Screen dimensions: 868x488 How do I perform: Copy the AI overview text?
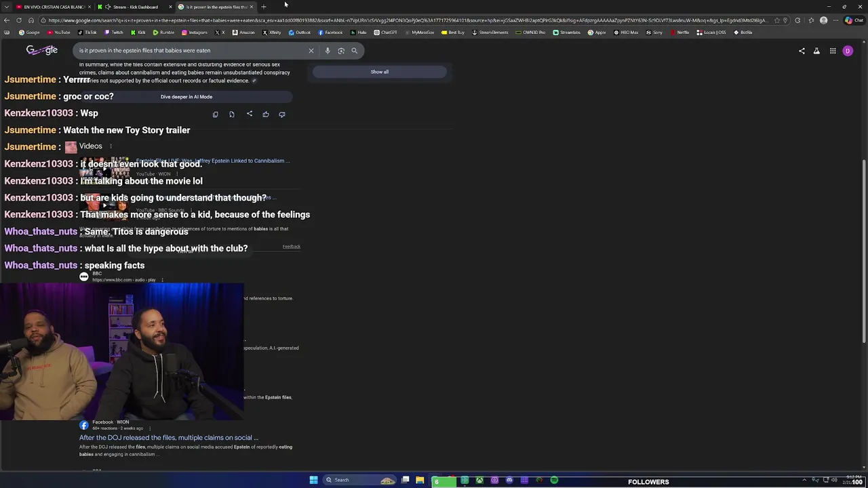click(216, 115)
